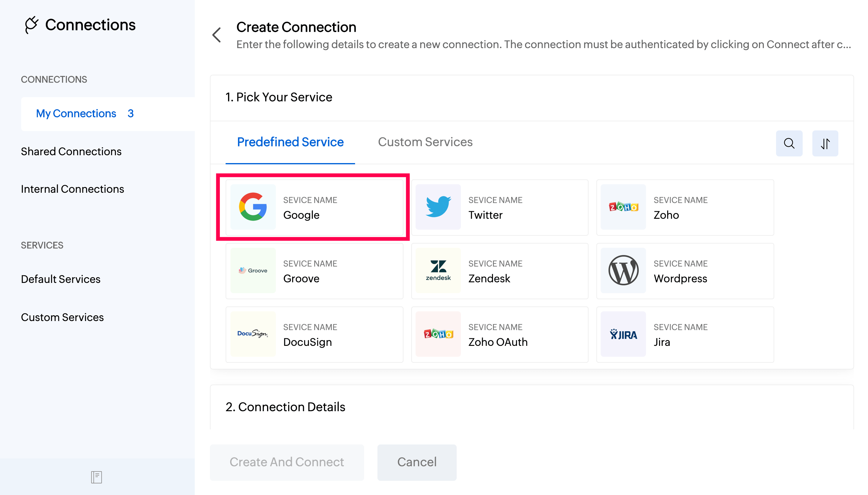Open Internal Connections list

(x=72, y=189)
